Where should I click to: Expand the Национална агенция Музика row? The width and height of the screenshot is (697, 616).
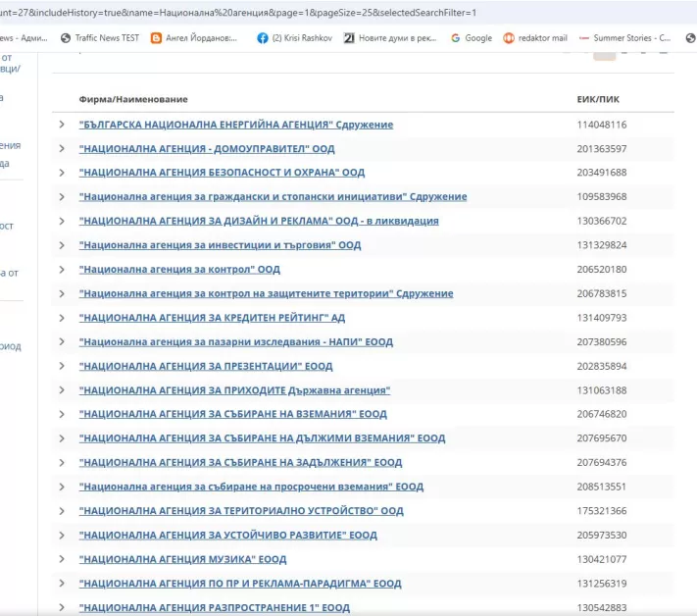click(62, 559)
